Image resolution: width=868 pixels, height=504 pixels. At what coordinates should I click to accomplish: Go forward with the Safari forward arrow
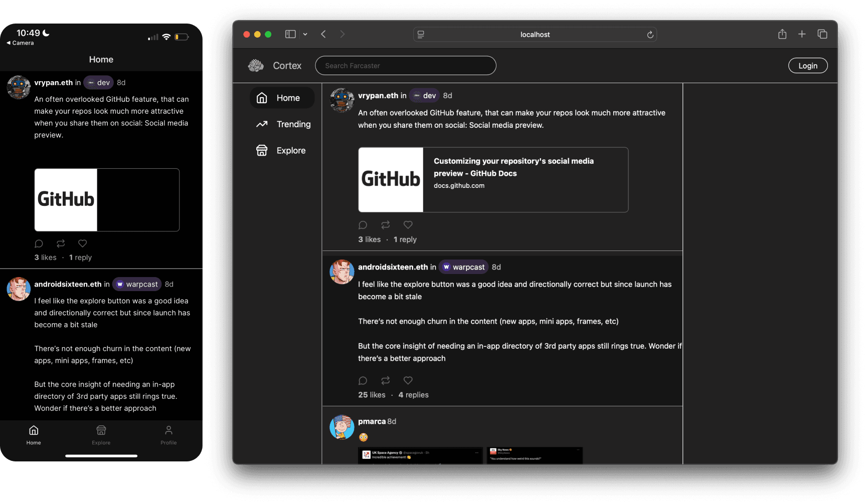(342, 34)
